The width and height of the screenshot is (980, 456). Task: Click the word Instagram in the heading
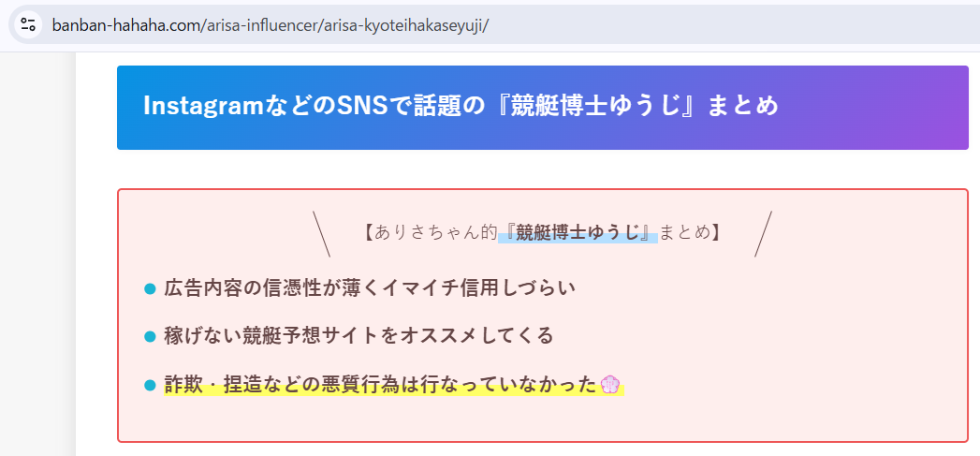pos(197,107)
